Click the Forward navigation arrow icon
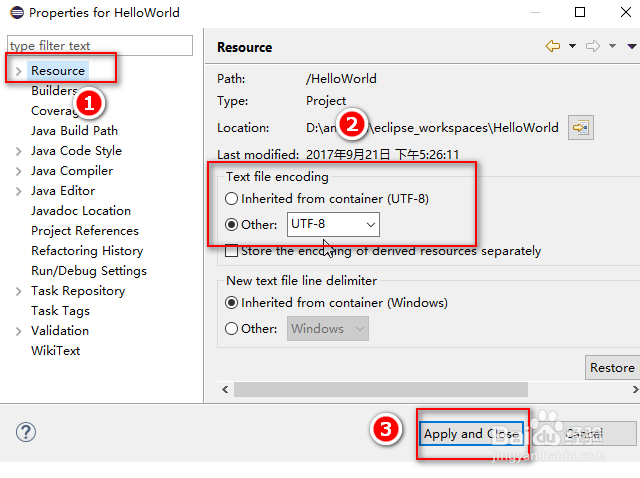This screenshot has height=478, width=640. click(593, 46)
